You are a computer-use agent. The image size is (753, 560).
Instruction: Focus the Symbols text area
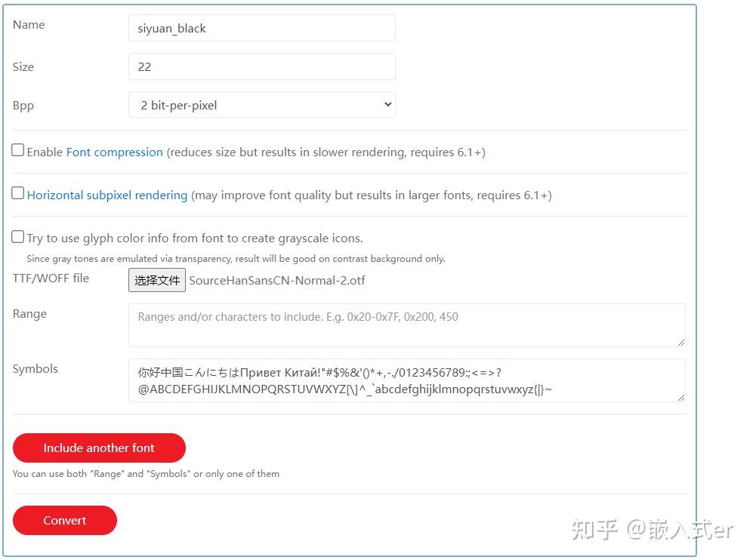(408, 380)
